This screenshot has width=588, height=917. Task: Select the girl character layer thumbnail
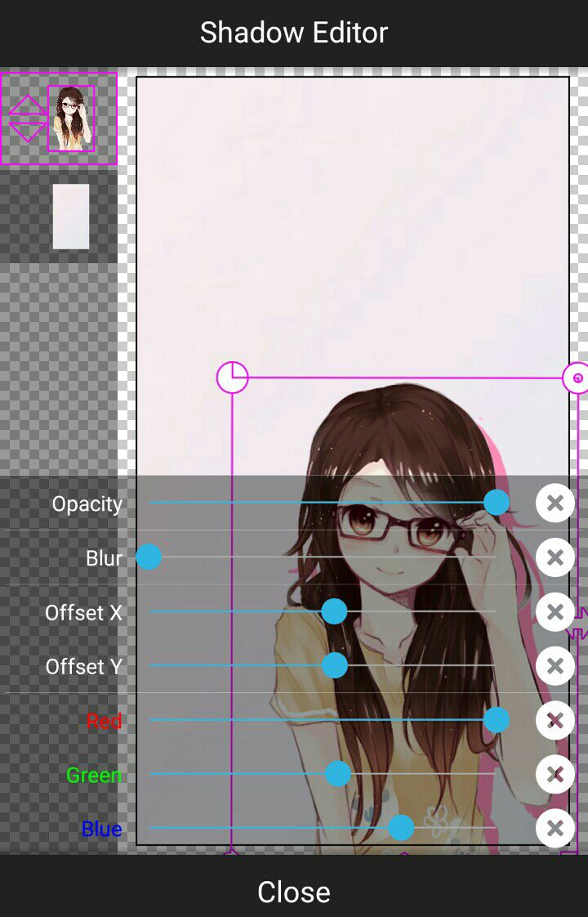click(71, 119)
